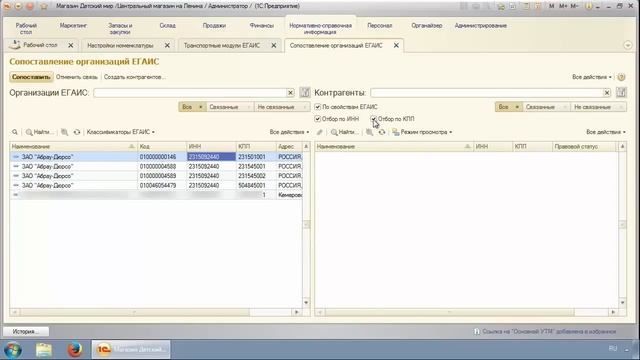This screenshot has height=360, width=640.
Task: Toggle the Отбор по КПП checkbox
Action: point(373,119)
